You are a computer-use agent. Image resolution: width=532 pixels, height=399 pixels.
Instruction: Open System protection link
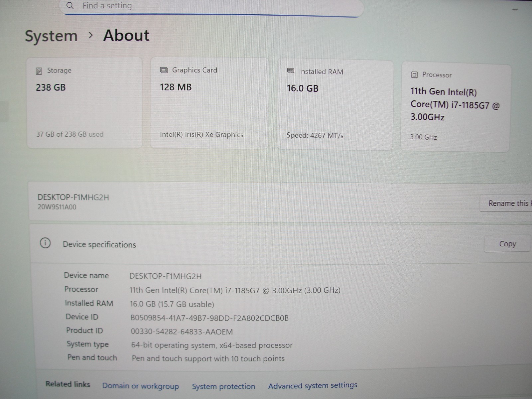pos(223,386)
